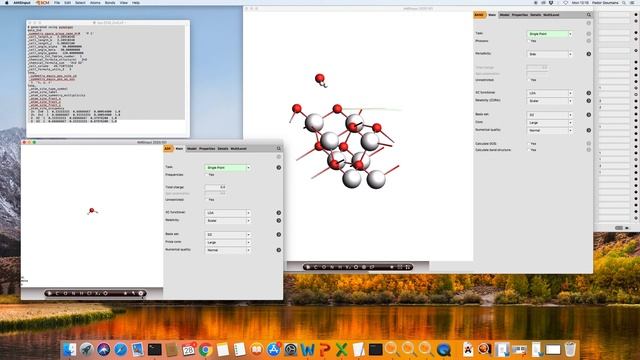Open the Bonds menu
Viewport: 640px width, 360px height.
tap(110, 2)
